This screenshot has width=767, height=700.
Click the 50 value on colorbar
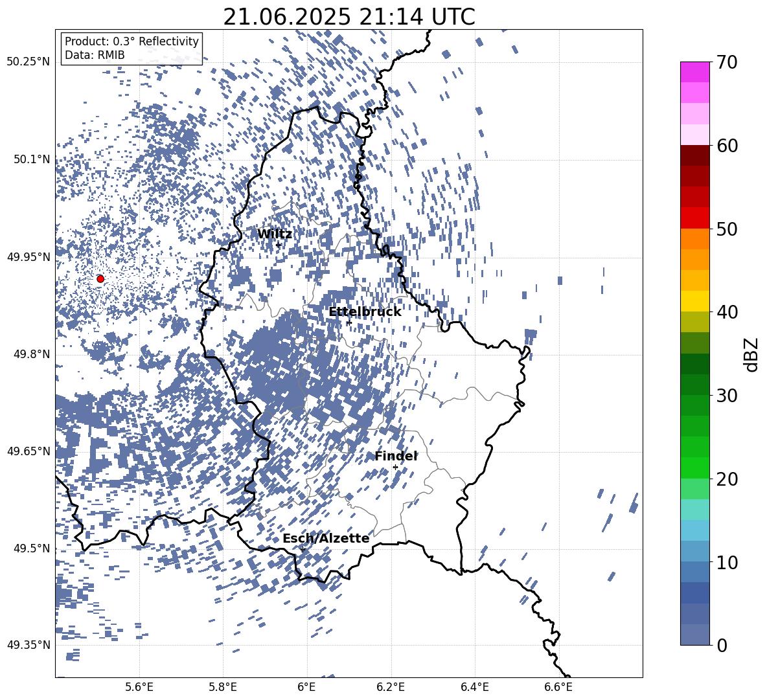tap(726, 229)
